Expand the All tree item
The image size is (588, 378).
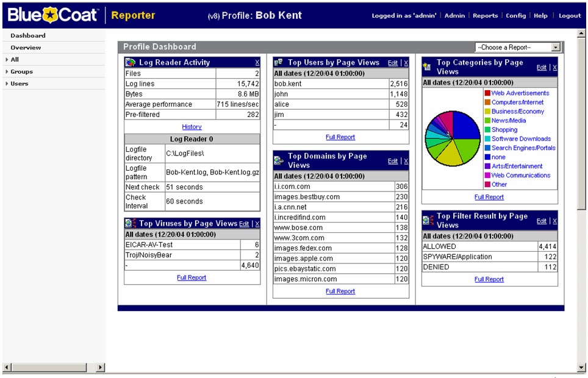pyautogui.click(x=7, y=60)
